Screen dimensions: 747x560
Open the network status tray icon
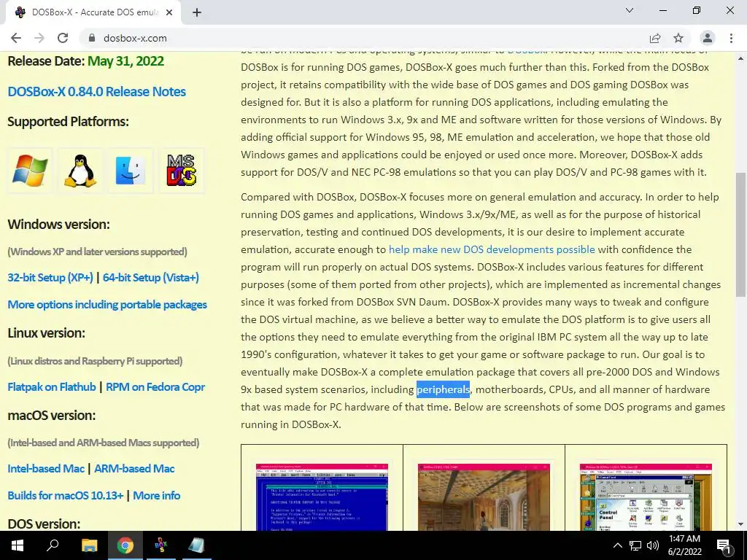click(635, 545)
